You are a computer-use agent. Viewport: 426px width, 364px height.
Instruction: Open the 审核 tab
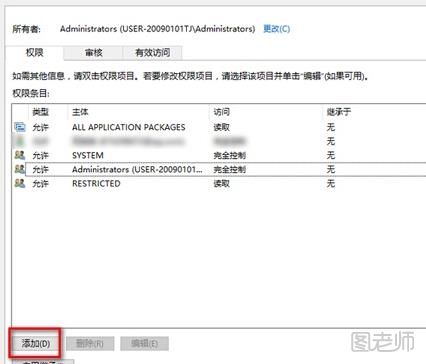[94, 53]
